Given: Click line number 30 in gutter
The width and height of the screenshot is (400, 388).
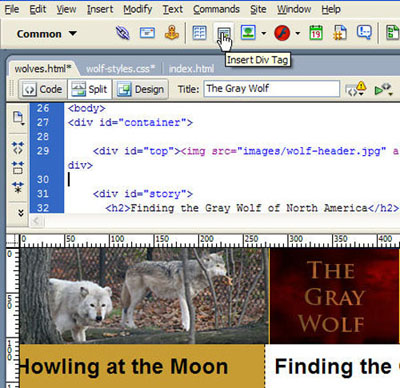Looking at the screenshot, I should 43,179.
